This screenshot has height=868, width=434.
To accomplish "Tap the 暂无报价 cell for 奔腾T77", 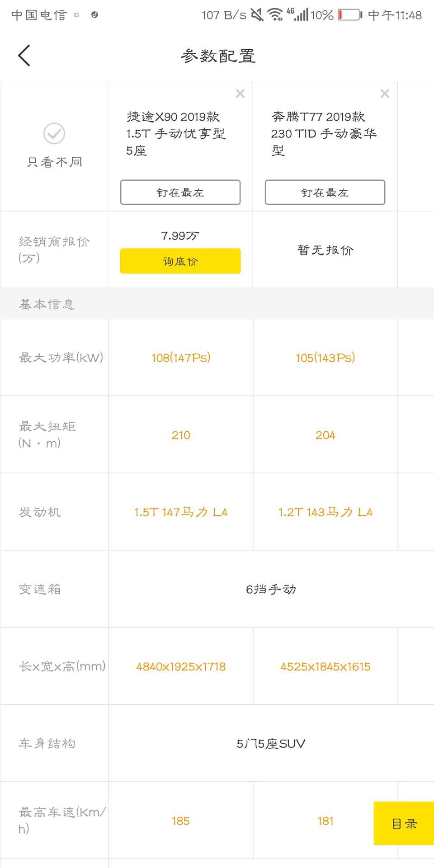I will point(325,250).
